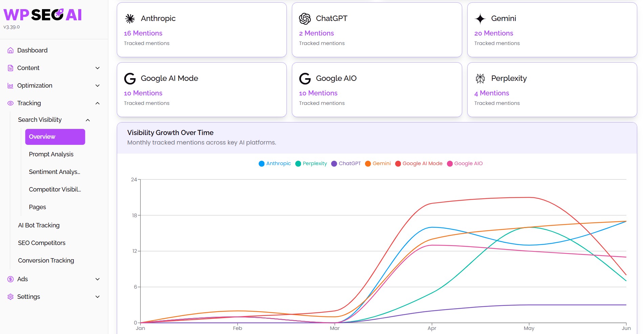Click the Optimization chart icon
This screenshot has width=644, height=334.
point(10,86)
